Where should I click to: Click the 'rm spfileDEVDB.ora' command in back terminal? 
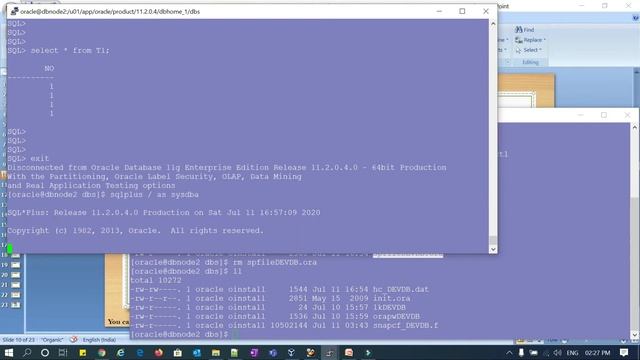pyautogui.click(x=275, y=262)
